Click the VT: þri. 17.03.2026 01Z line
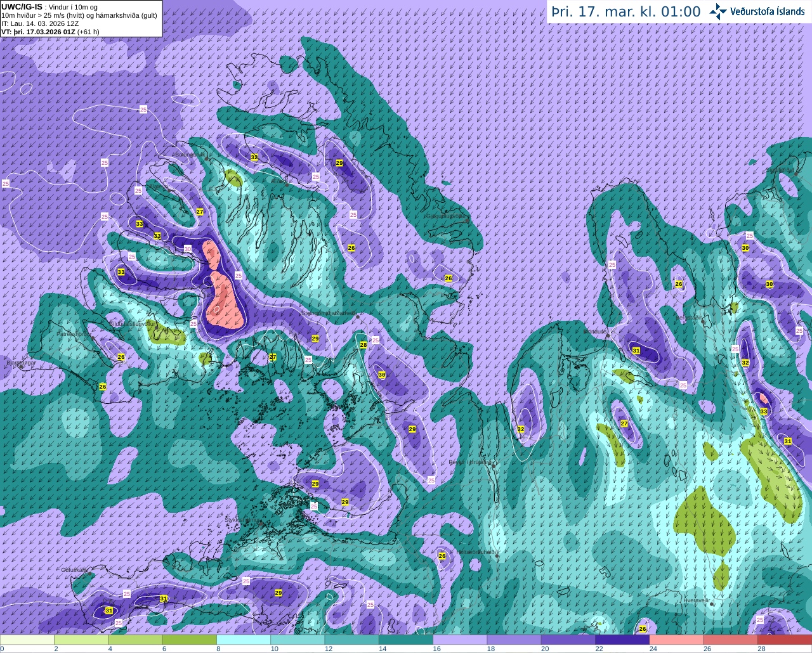 [50, 32]
